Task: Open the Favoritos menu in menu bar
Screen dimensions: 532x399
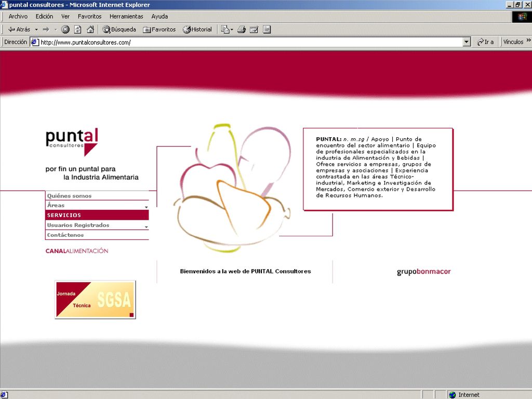Action: coord(89,16)
